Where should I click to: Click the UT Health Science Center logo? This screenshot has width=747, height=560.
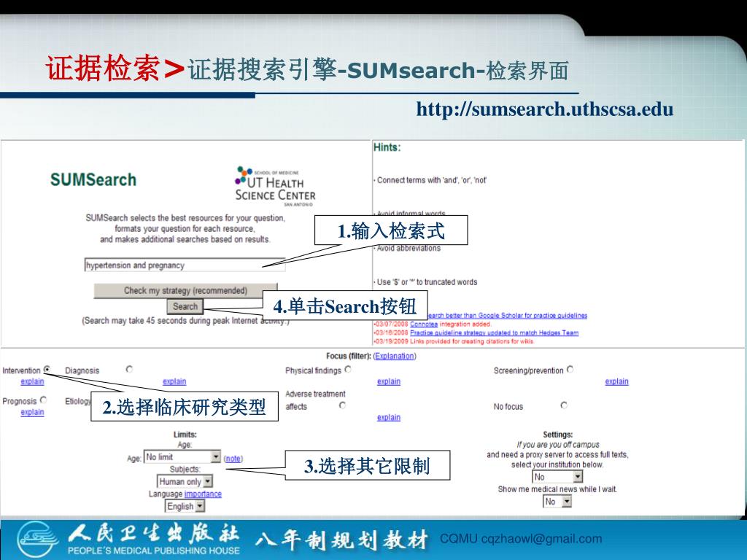click(275, 186)
